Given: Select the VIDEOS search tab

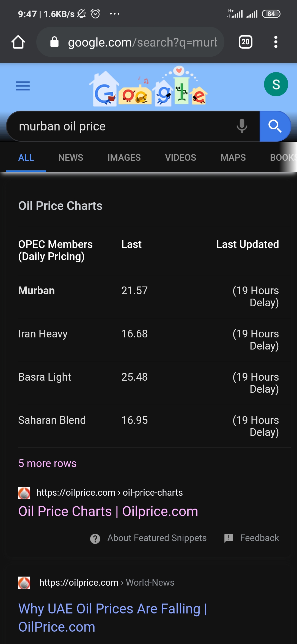Looking at the screenshot, I should [180, 158].
